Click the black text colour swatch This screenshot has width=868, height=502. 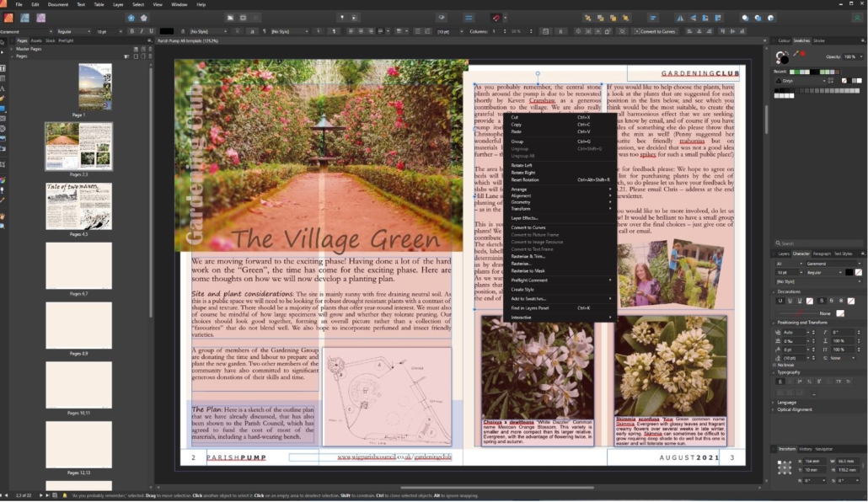(x=167, y=31)
